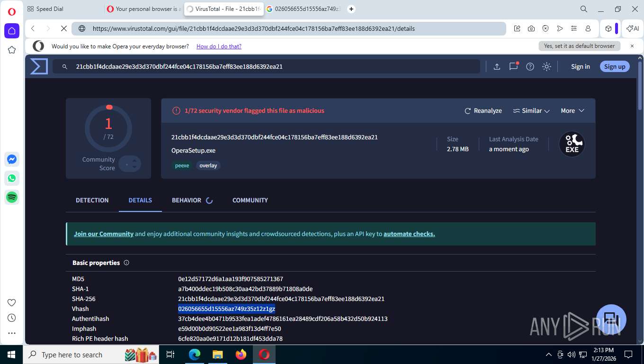
Task: Switch to DETAILS tab
Action: 140,200
